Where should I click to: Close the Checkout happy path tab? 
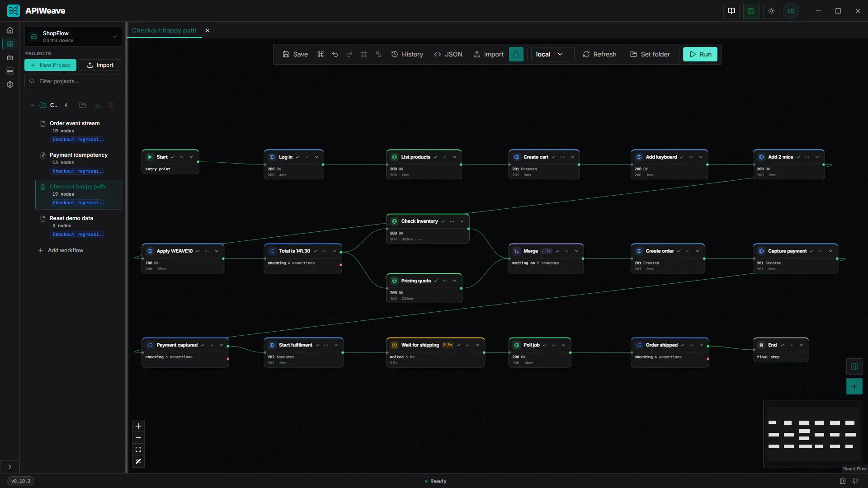coord(208,30)
